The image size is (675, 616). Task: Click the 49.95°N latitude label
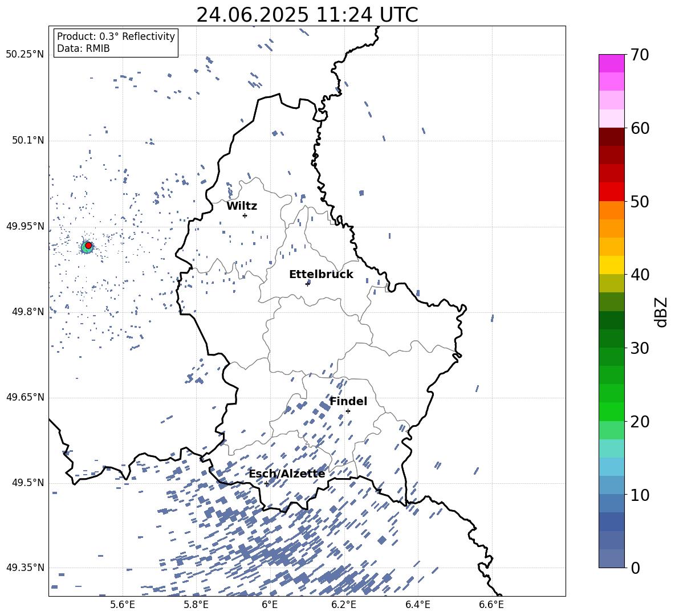(x=25, y=226)
